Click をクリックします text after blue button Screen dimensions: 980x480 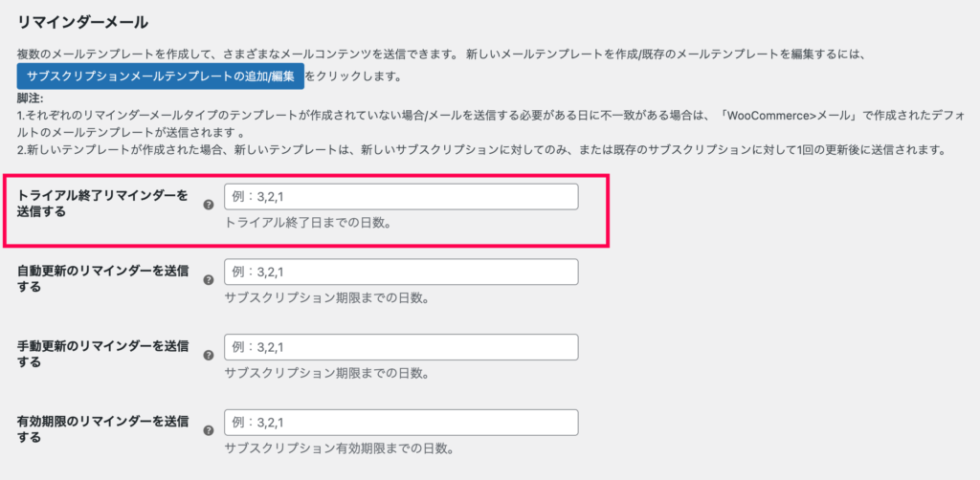[353, 76]
